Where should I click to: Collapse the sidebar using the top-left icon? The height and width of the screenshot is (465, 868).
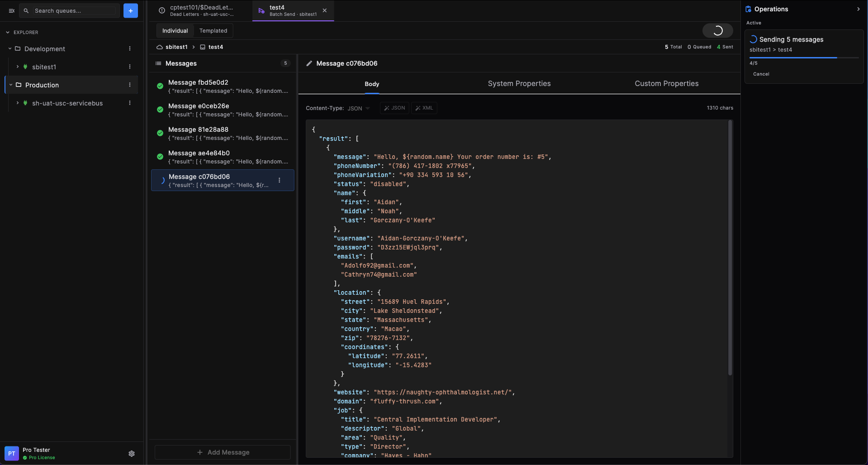tap(12, 10)
